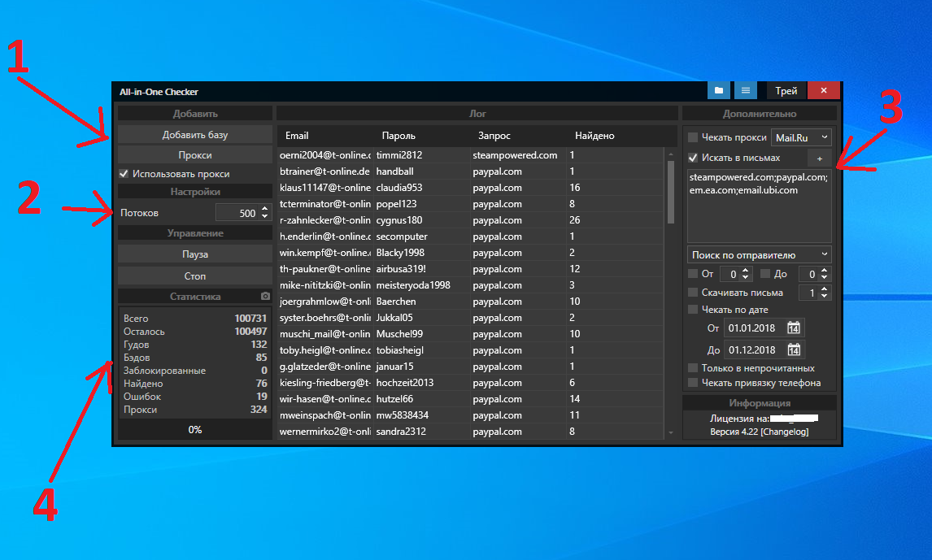Enable Скачивать письма checkbox
This screenshot has width=932, height=560.
692,292
